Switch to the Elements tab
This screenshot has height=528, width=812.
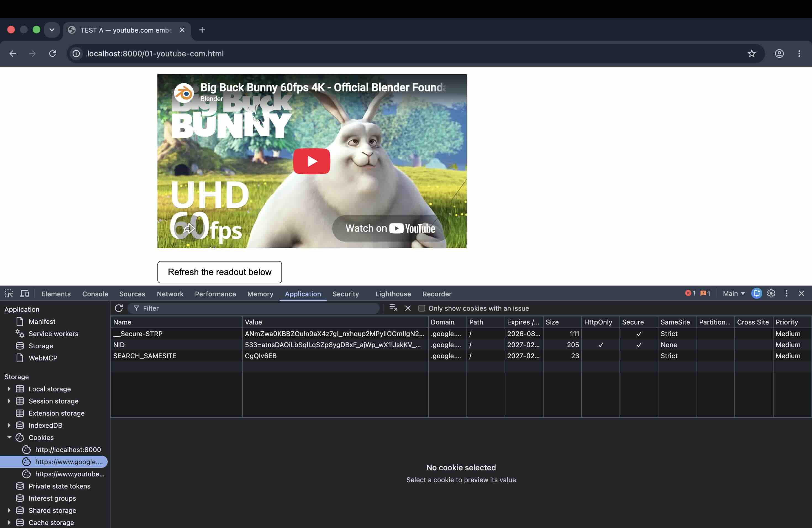click(x=56, y=294)
